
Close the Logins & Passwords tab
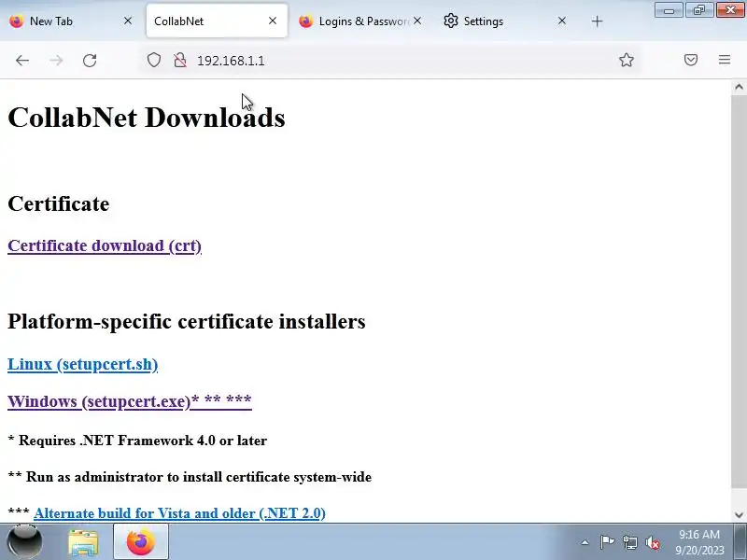pyautogui.click(x=417, y=21)
